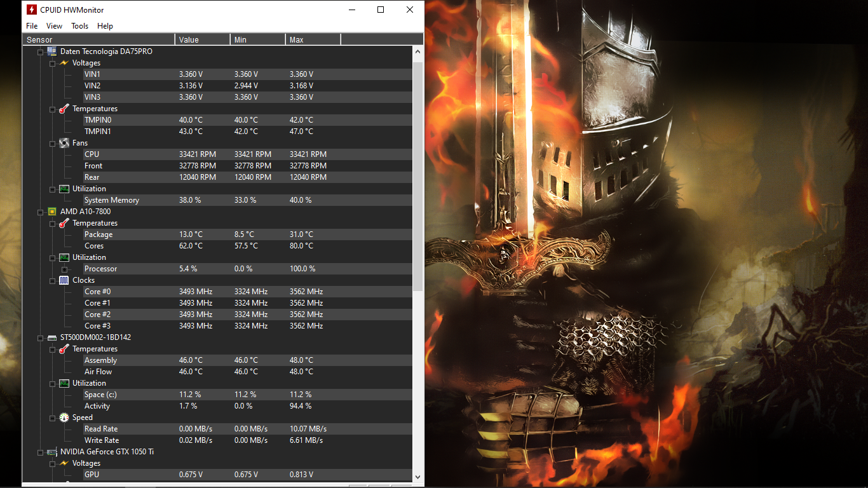
Task: Click the Clocks icon
Action: (x=64, y=280)
